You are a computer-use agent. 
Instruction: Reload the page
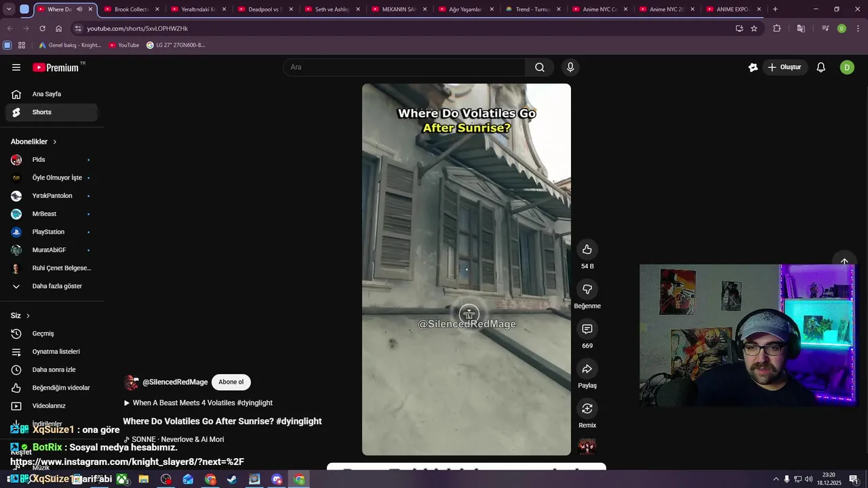point(42,28)
